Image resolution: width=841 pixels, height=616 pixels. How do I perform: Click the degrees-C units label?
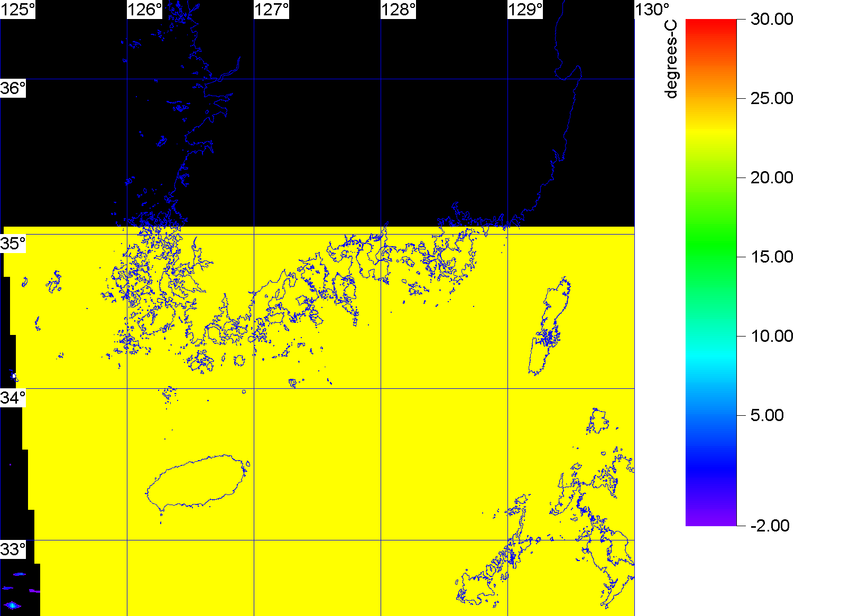point(671,59)
